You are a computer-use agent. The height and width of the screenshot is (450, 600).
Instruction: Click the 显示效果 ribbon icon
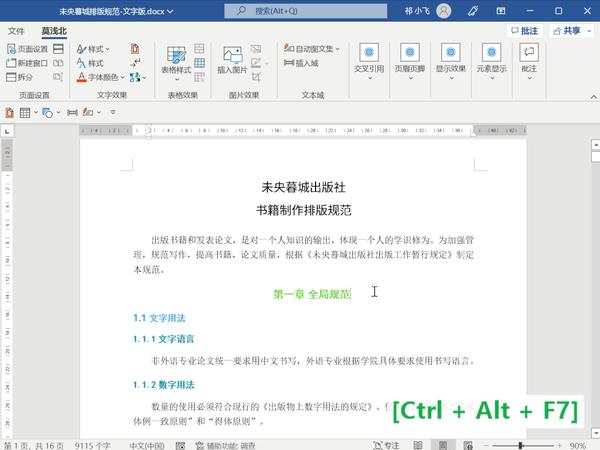[451, 59]
